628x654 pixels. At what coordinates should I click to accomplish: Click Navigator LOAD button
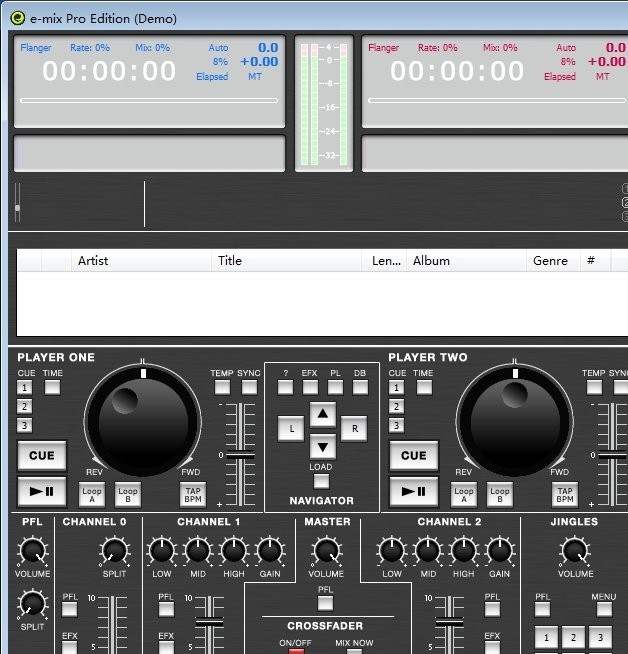(x=321, y=482)
